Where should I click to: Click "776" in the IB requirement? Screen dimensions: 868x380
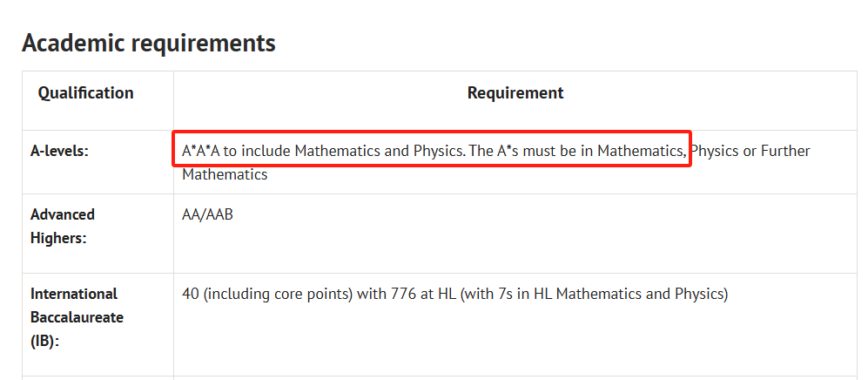coord(404,294)
